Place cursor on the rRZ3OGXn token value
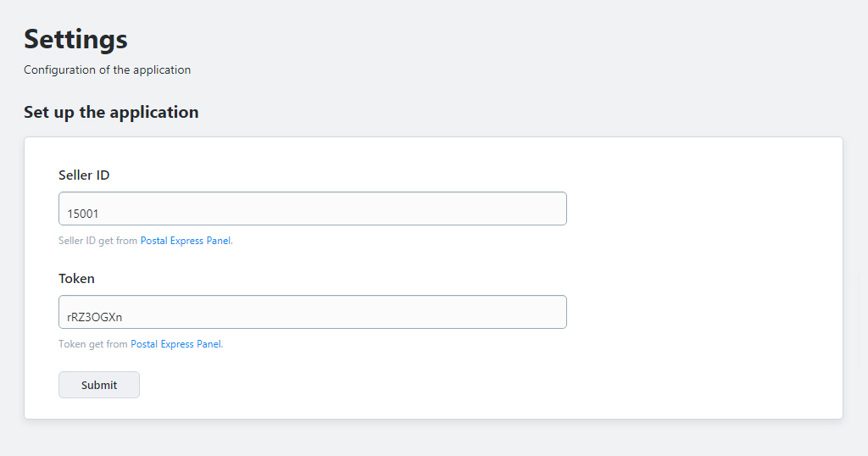This screenshot has width=868, height=456. pos(95,317)
